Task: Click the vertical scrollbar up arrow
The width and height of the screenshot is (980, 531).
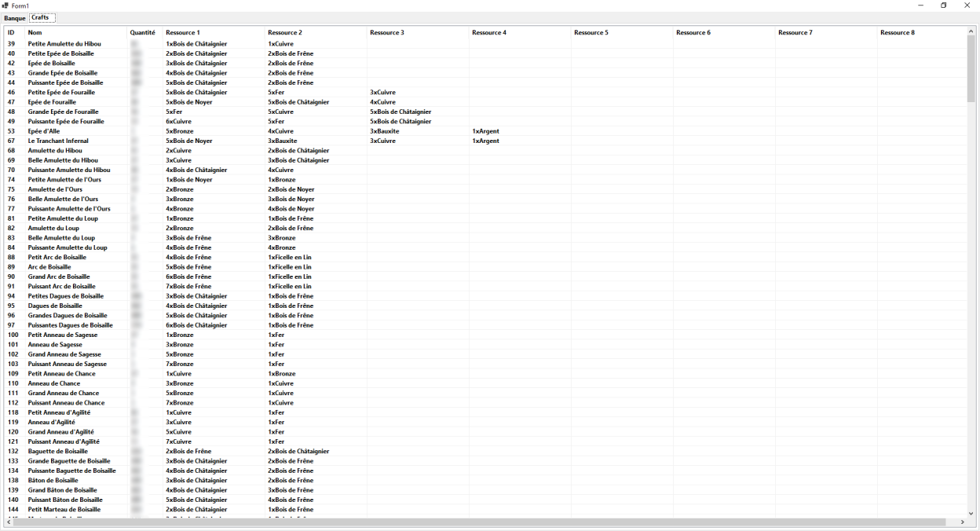Action: pos(971,31)
